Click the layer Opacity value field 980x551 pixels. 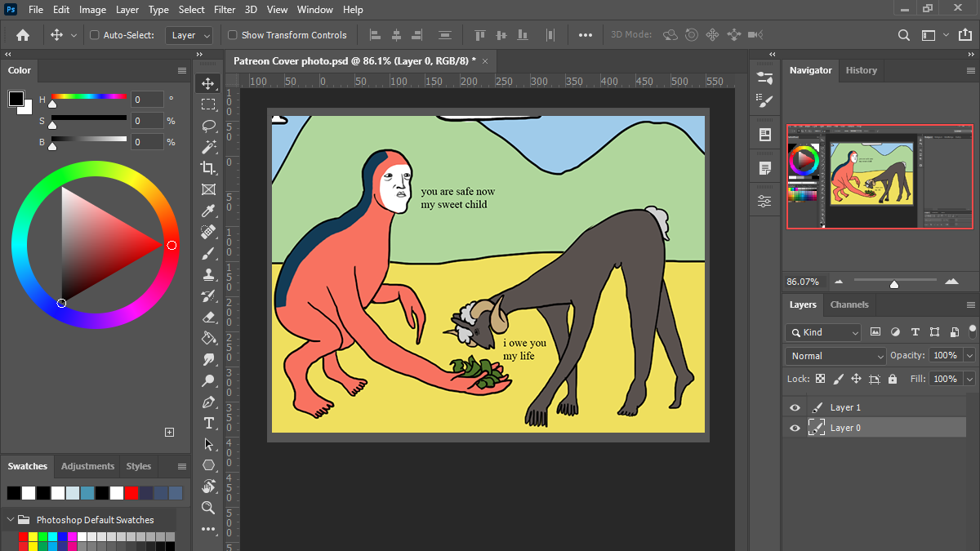tap(945, 356)
